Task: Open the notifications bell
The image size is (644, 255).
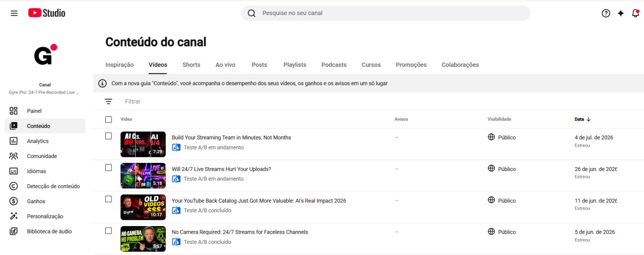Action: pyautogui.click(x=635, y=13)
